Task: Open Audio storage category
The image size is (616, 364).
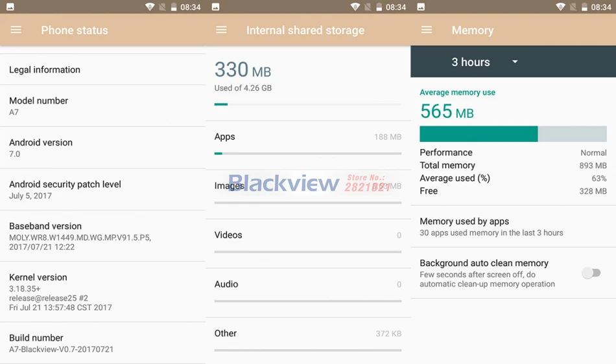Action: pyautogui.click(x=308, y=293)
